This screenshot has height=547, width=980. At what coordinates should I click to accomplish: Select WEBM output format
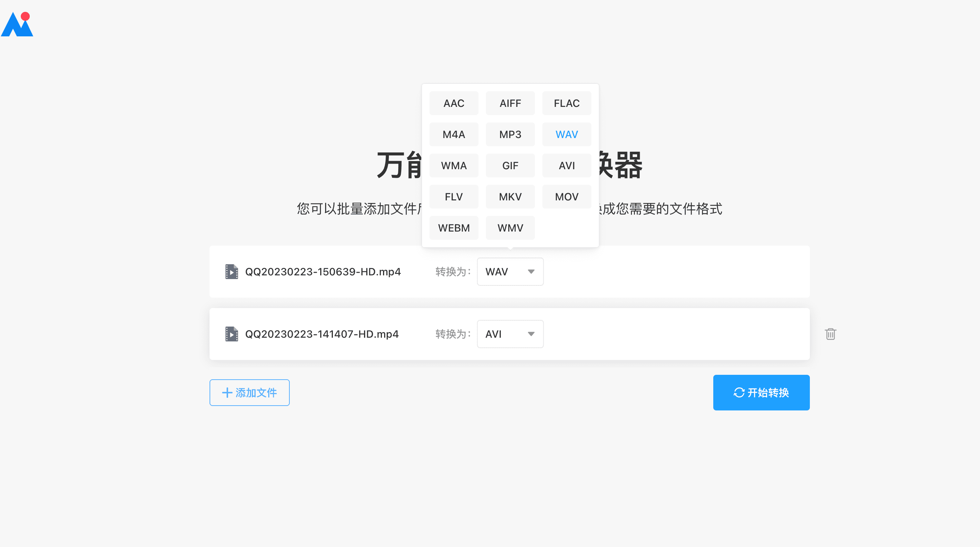pos(454,228)
